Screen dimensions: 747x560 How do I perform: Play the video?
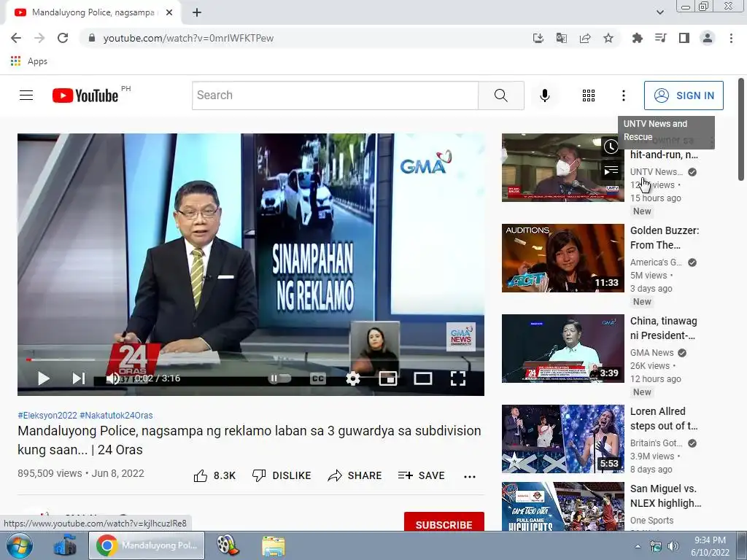coord(43,378)
